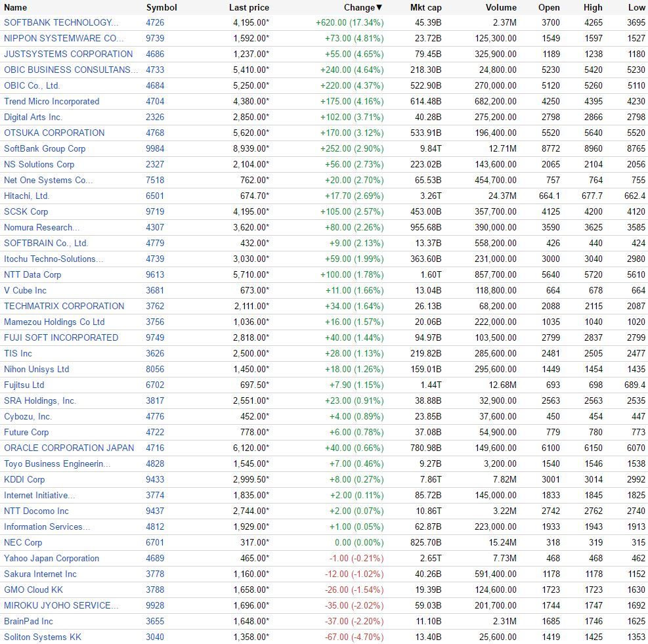Viewport: 648px width, 644px height.
Task: Open NIPPON SYSTEMWARE CO link
Action: (x=64, y=38)
